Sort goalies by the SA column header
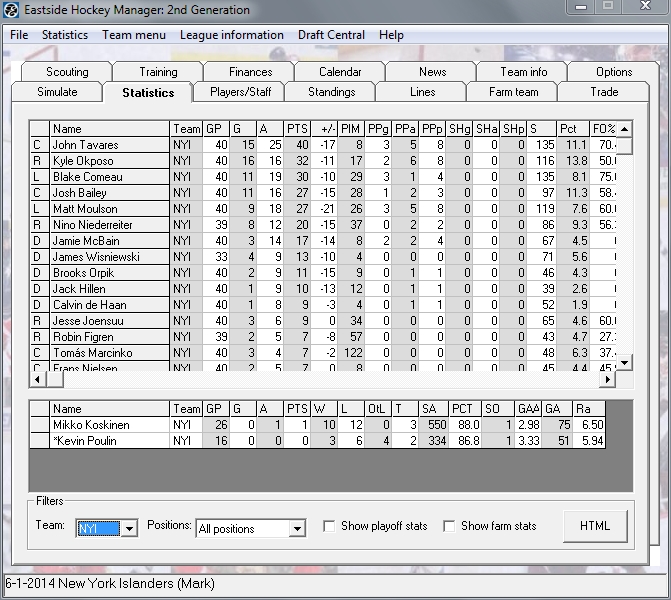Image resolution: width=671 pixels, height=600 pixels. tap(433, 409)
